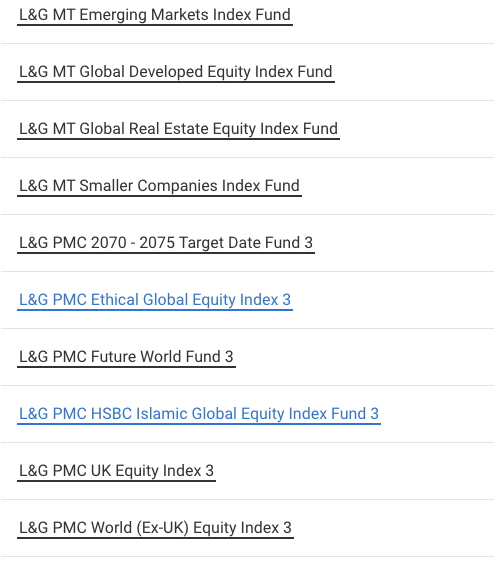View the UK Equity Index 3 fund
Image resolution: width=494 pixels, height=570 pixels.
point(116,471)
